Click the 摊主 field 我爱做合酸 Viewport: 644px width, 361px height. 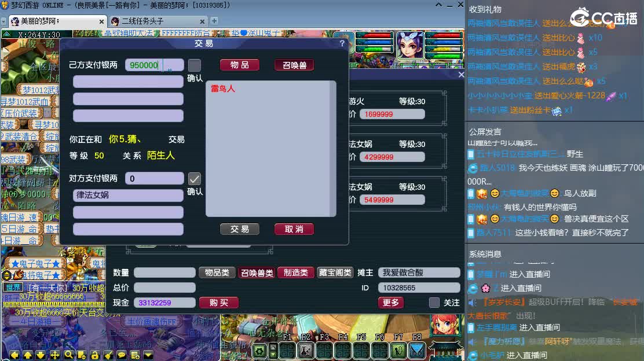pos(419,272)
